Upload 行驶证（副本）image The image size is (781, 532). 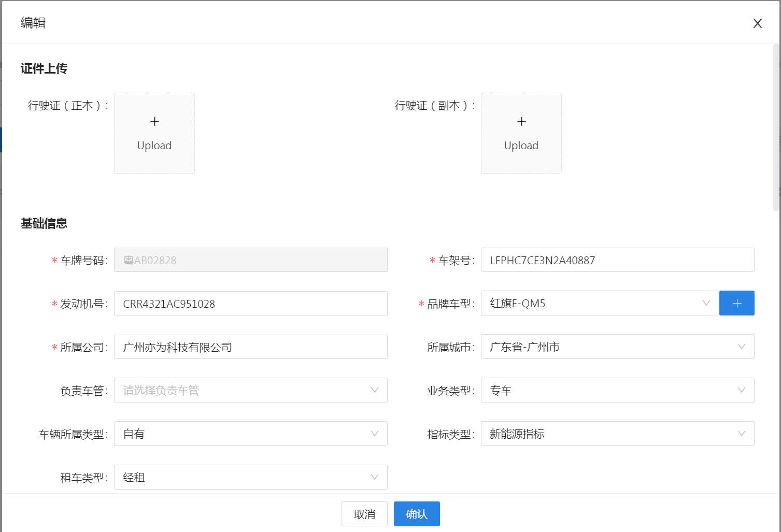pyautogui.click(x=521, y=133)
